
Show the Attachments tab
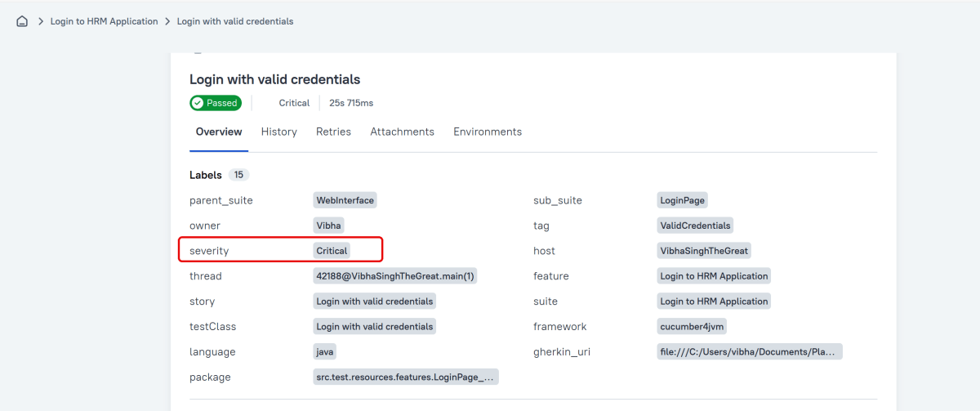[402, 132]
